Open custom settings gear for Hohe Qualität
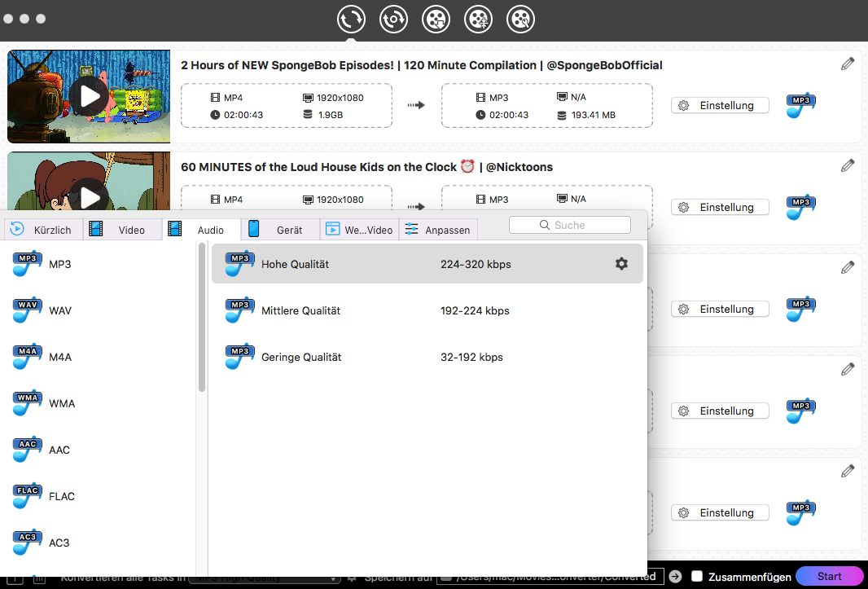Image resolution: width=868 pixels, height=589 pixels. point(621,264)
